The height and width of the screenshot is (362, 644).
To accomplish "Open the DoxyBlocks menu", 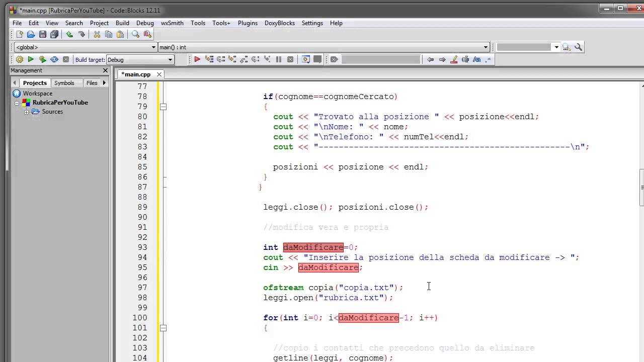I will (x=280, y=23).
